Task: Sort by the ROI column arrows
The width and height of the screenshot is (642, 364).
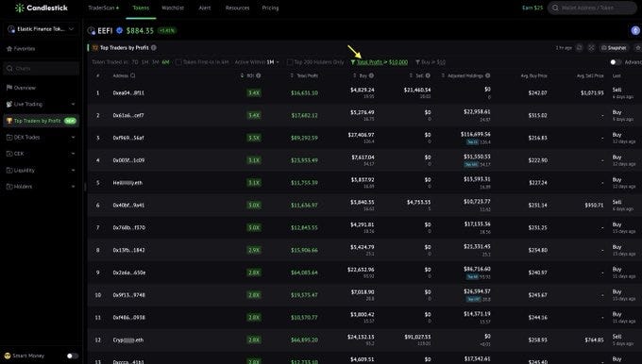Action: click(x=242, y=75)
